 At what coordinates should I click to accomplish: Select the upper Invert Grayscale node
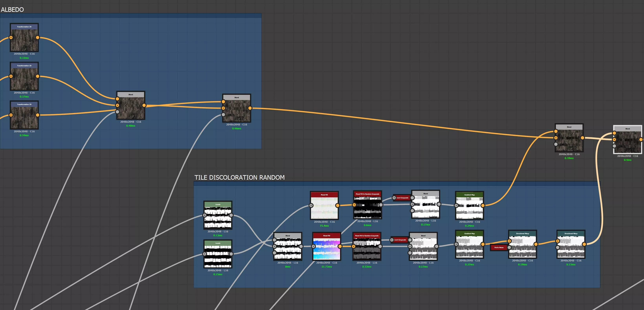[x=402, y=198]
